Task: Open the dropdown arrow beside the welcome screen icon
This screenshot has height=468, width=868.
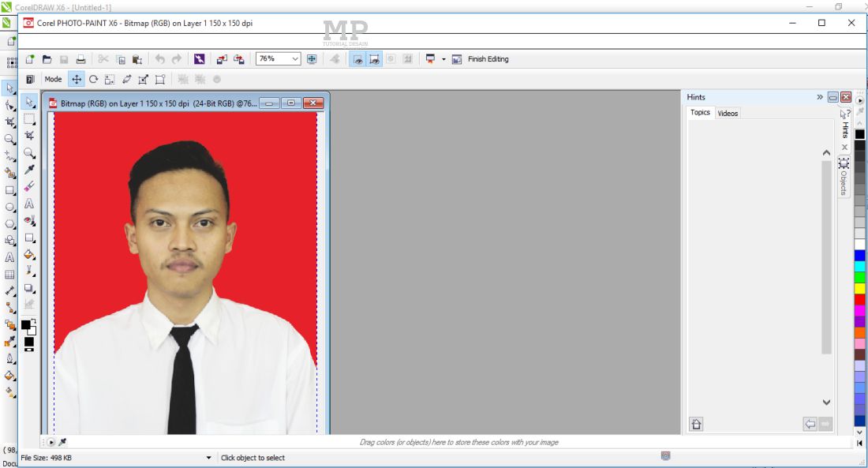Action: pos(443,59)
